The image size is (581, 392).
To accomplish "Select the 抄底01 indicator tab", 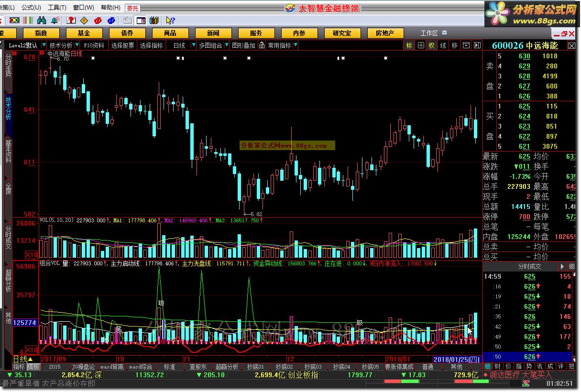I will 255,367.
